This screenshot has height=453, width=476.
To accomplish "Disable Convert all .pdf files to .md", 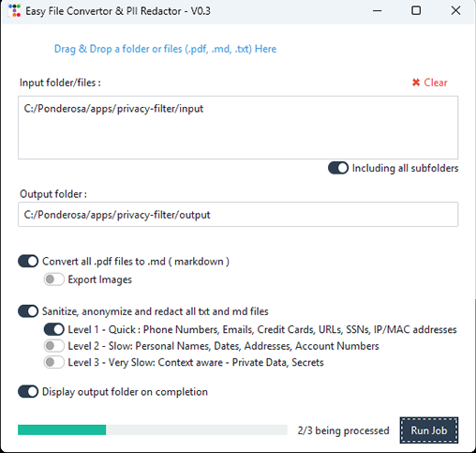I will coord(28,261).
